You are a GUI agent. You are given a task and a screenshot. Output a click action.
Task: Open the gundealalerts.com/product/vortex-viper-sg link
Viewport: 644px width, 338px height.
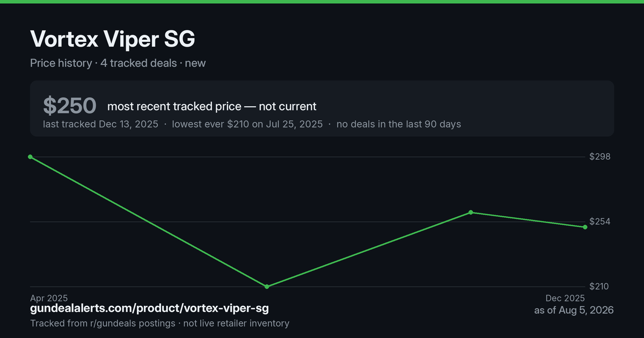149,308
